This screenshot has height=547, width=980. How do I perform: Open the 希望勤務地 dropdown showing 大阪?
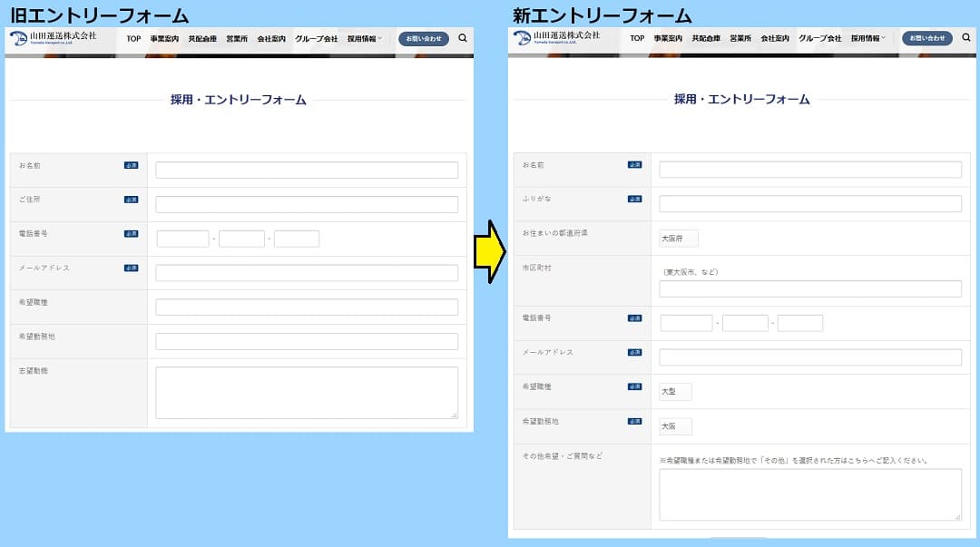point(675,426)
